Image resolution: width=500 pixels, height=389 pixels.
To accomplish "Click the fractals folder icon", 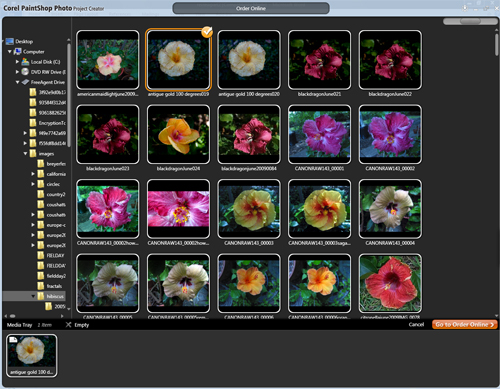I will click(x=41, y=286).
